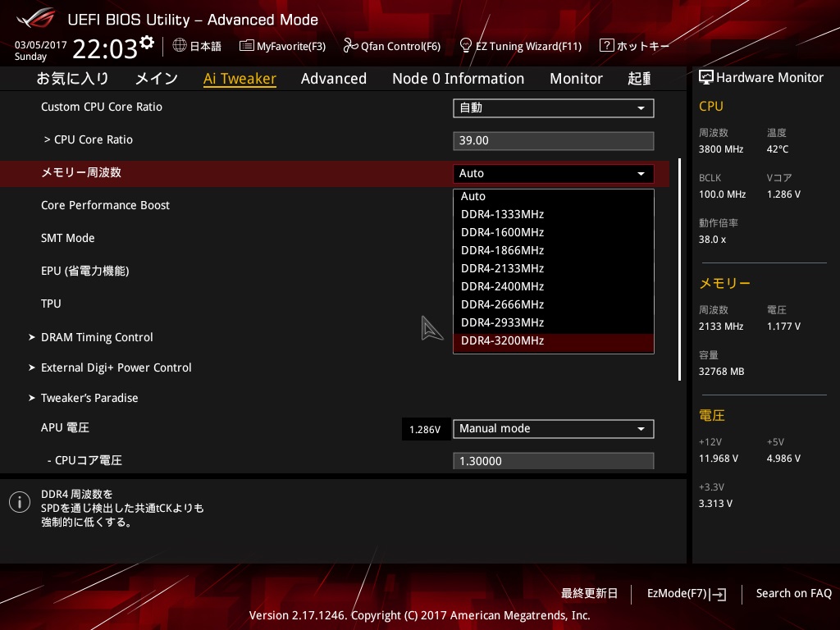Image resolution: width=840 pixels, height=630 pixels.
Task: Select DDR4-2400MHz option
Action: [554, 286]
